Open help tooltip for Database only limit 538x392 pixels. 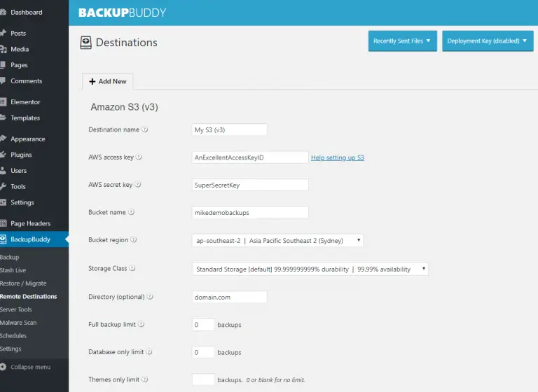pyautogui.click(x=149, y=351)
